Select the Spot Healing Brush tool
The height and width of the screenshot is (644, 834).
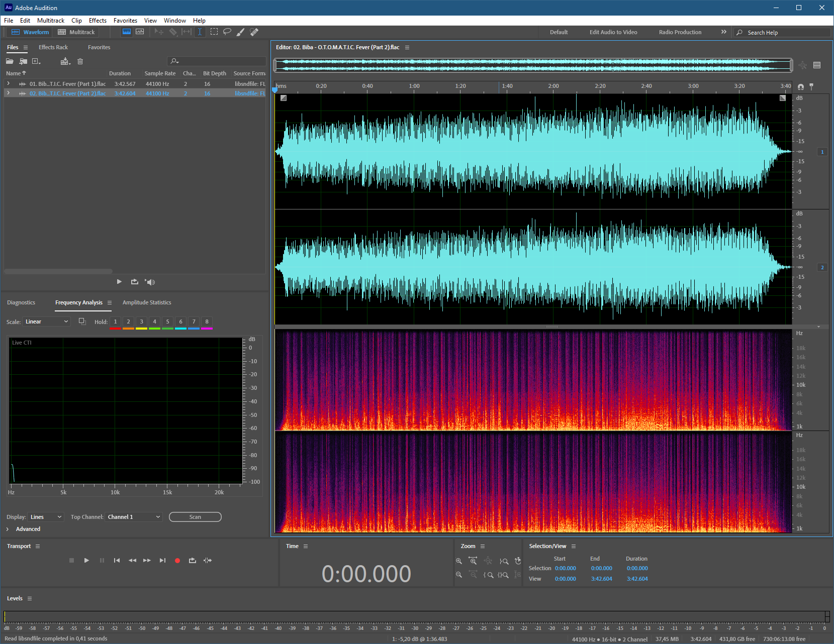point(254,32)
